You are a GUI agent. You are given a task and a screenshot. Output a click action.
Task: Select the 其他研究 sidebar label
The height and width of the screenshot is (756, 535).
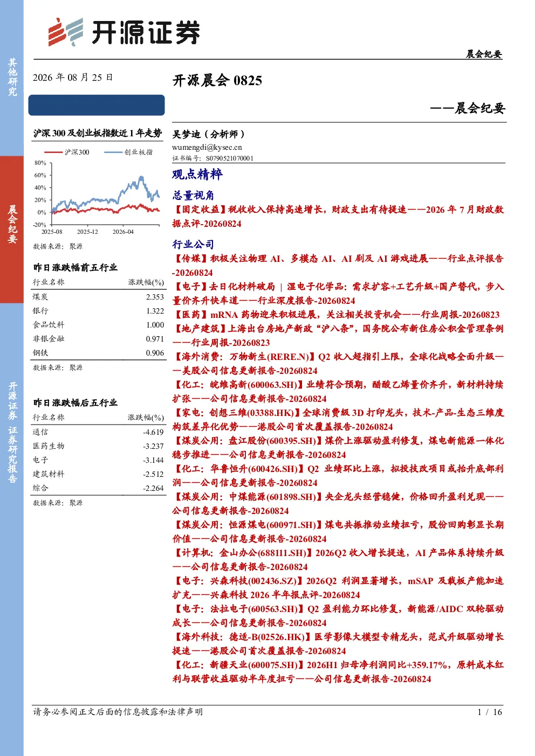[12, 77]
